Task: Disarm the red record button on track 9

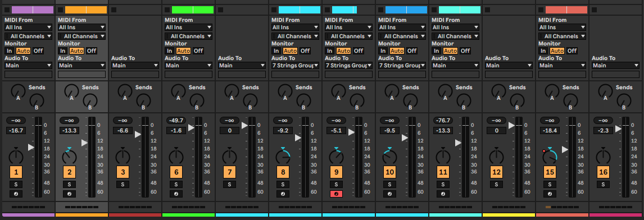Action: [x=336, y=194]
